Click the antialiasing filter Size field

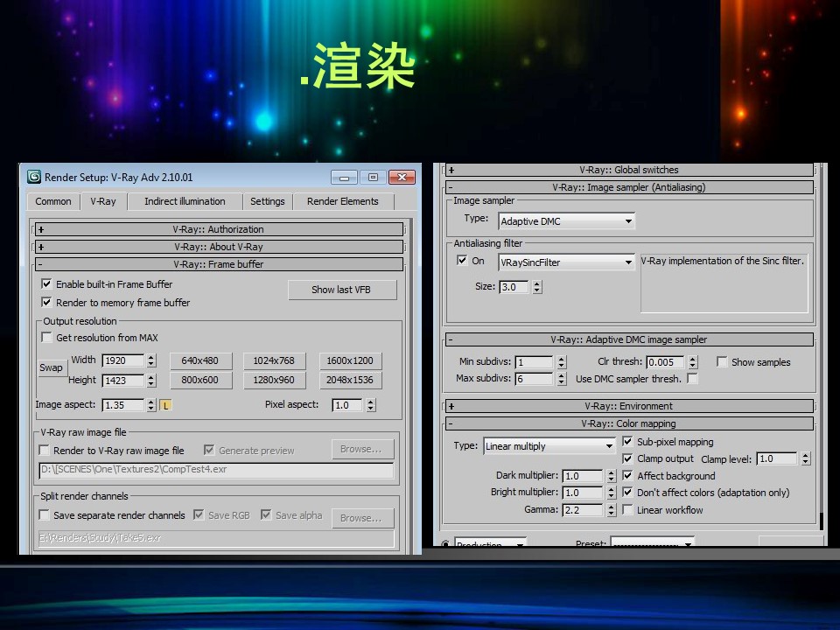[514, 287]
